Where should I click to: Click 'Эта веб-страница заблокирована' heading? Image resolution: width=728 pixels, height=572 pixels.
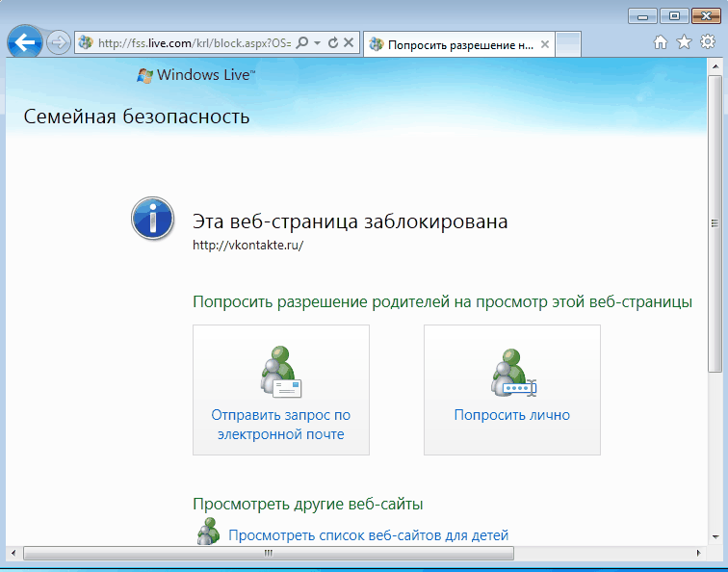point(351,221)
